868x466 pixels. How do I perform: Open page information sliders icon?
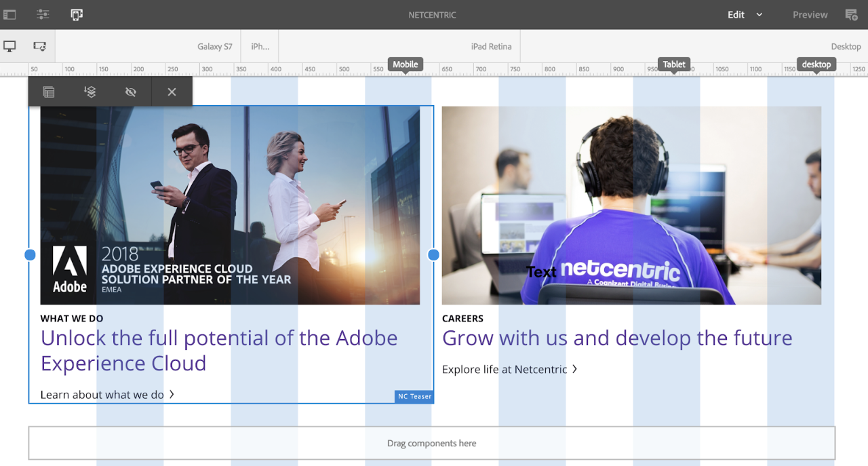[x=43, y=14]
